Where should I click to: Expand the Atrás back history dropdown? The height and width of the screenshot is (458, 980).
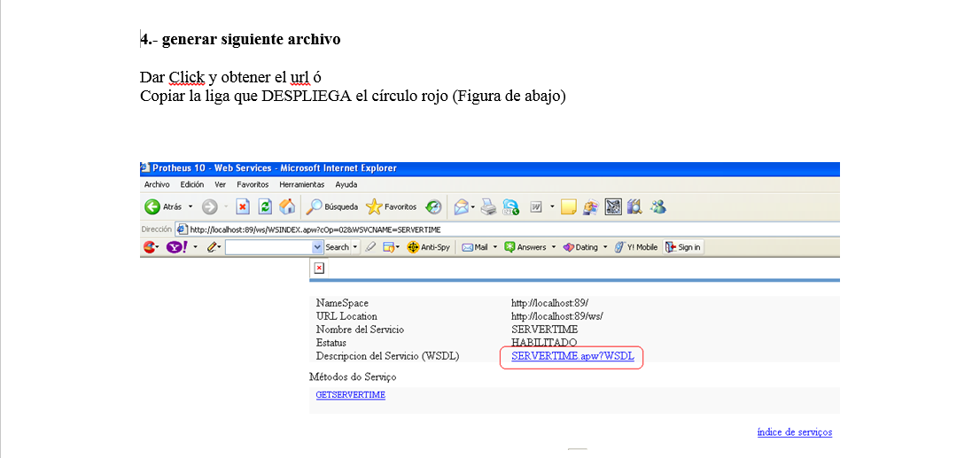click(191, 206)
